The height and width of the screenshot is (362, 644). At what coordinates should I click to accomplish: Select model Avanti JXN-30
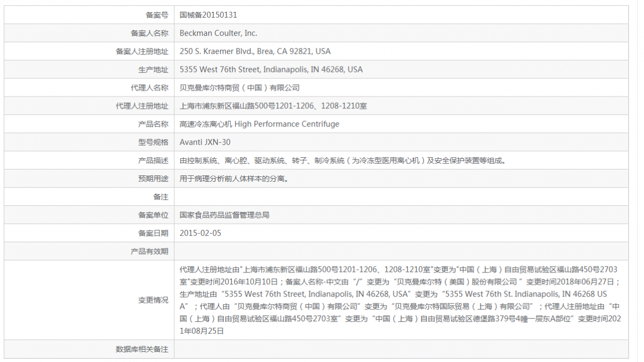point(205,143)
